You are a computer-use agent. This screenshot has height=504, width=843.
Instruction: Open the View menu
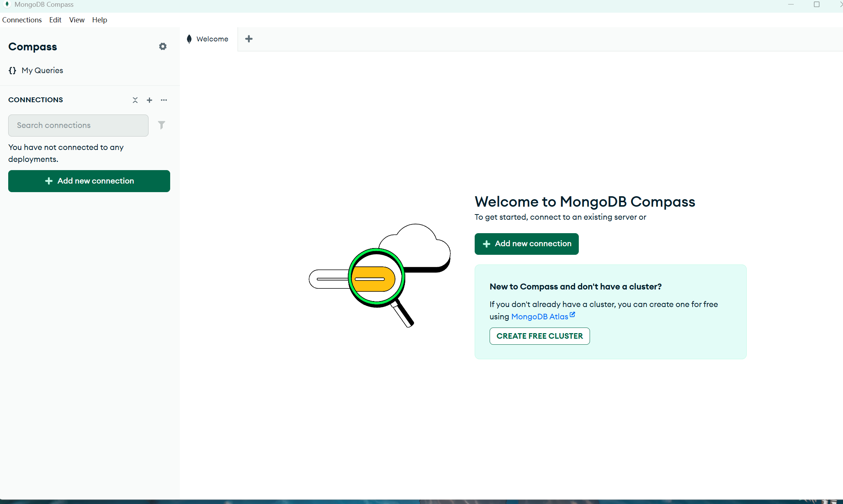(77, 20)
